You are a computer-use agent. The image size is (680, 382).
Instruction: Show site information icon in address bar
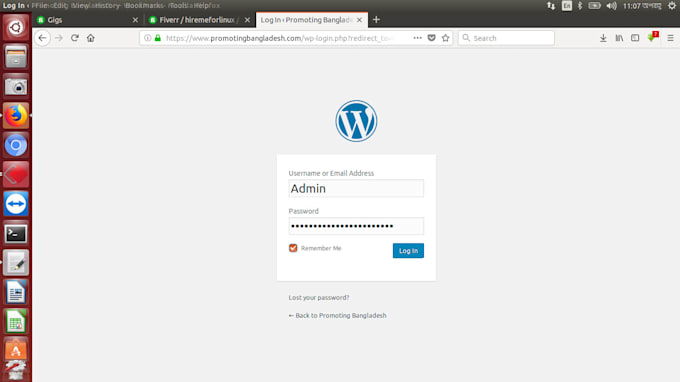pyautogui.click(x=147, y=38)
